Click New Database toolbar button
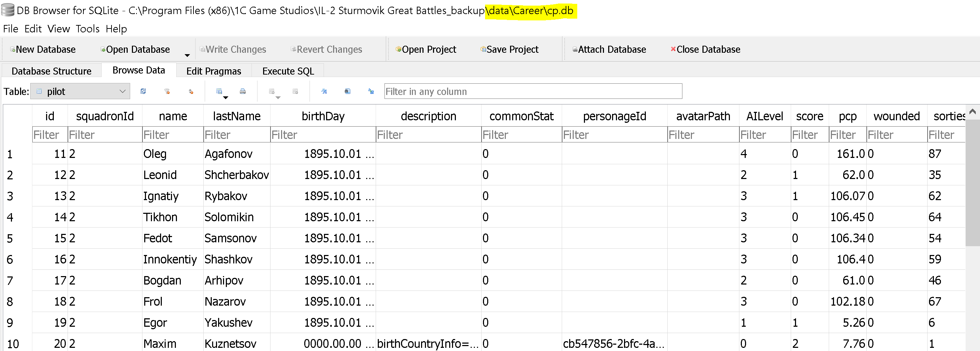 pos(43,50)
